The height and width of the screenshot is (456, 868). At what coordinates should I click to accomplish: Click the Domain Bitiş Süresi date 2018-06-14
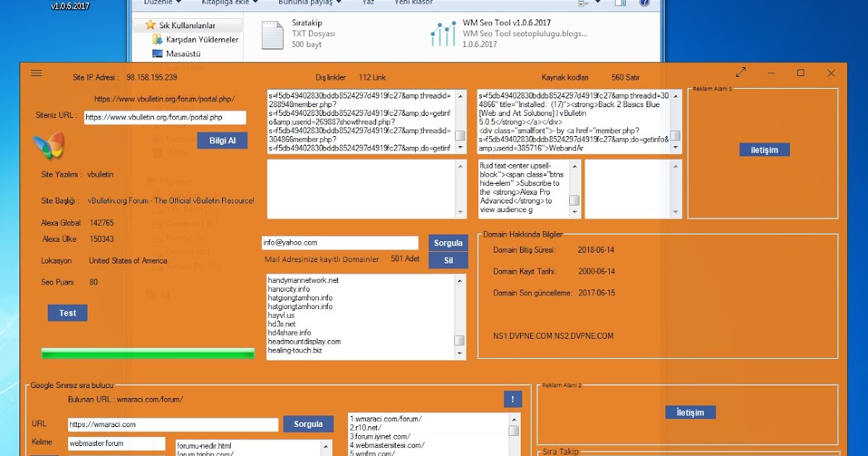(596, 250)
